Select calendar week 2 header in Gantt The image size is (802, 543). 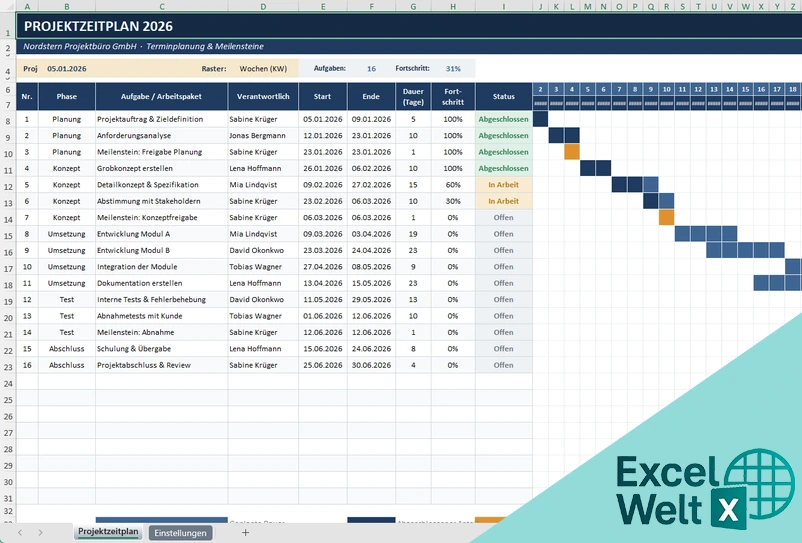tap(541, 89)
